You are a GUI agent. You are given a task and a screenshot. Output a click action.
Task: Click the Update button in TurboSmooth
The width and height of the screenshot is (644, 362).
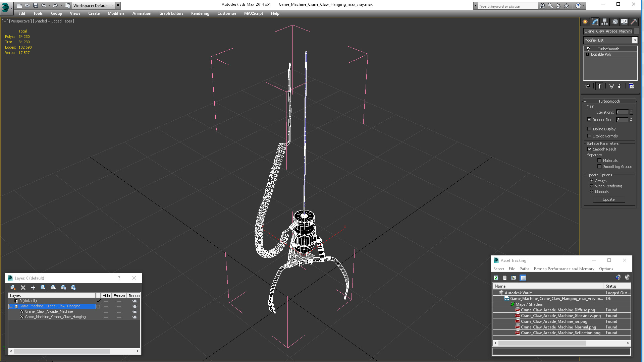pos(608,199)
